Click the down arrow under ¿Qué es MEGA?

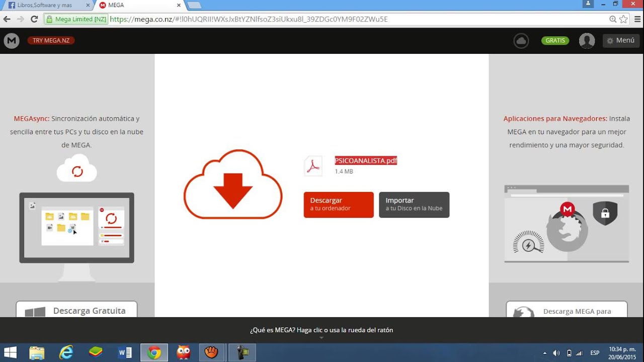click(321, 338)
